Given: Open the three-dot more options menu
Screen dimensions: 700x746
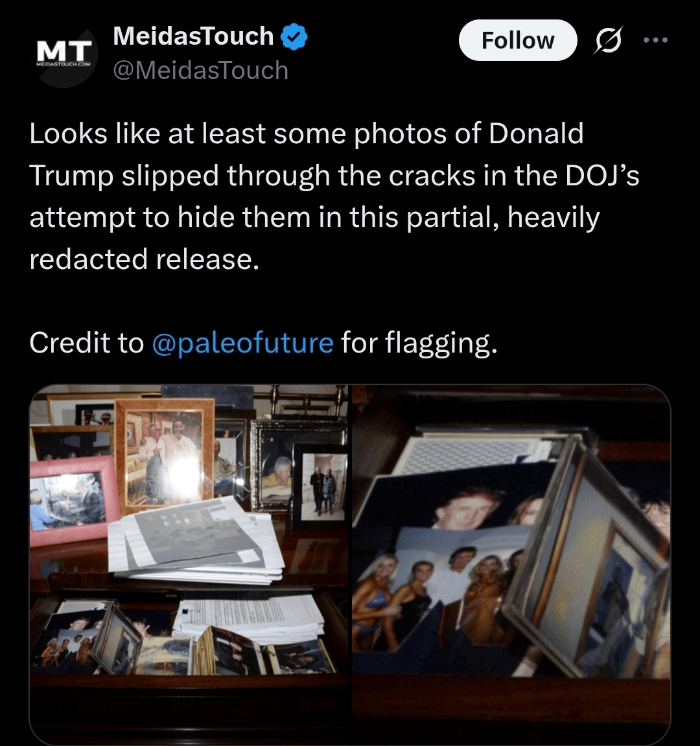Looking at the screenshot, I should point(655,40).
